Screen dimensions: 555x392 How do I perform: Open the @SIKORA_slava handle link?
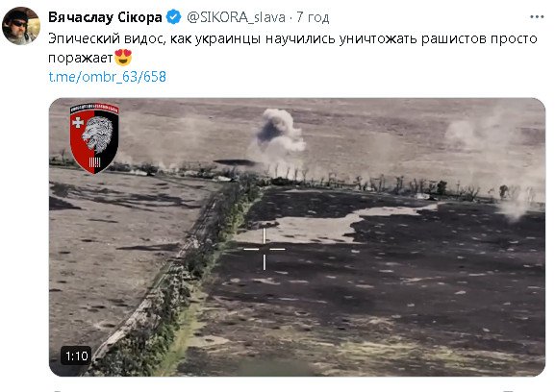236,17
